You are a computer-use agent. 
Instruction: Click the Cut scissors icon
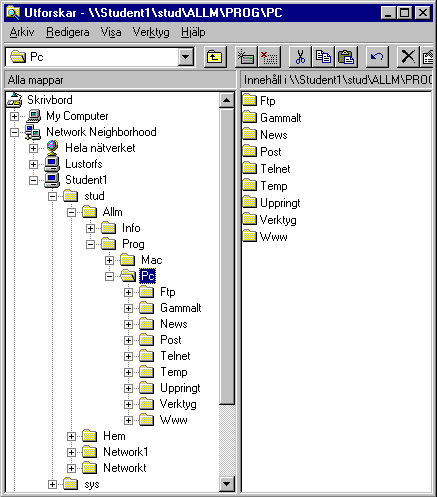pos(300,57)
